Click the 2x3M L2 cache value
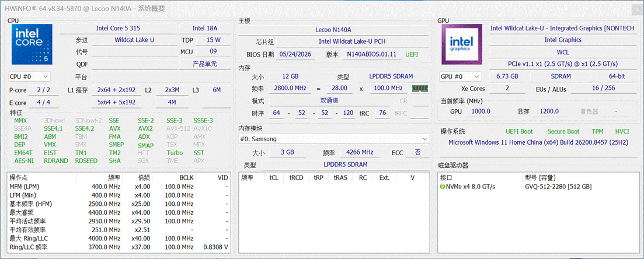 point(172,90)
